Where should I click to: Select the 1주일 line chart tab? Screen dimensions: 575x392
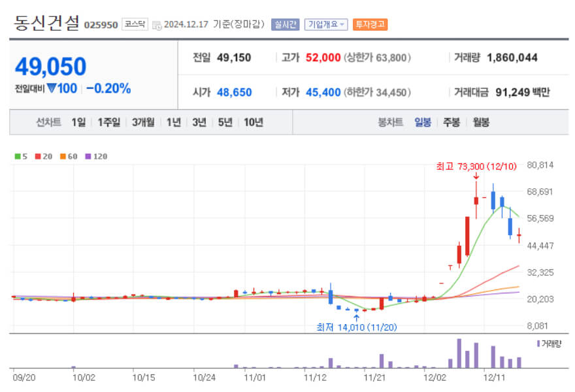tap(109, 122)
